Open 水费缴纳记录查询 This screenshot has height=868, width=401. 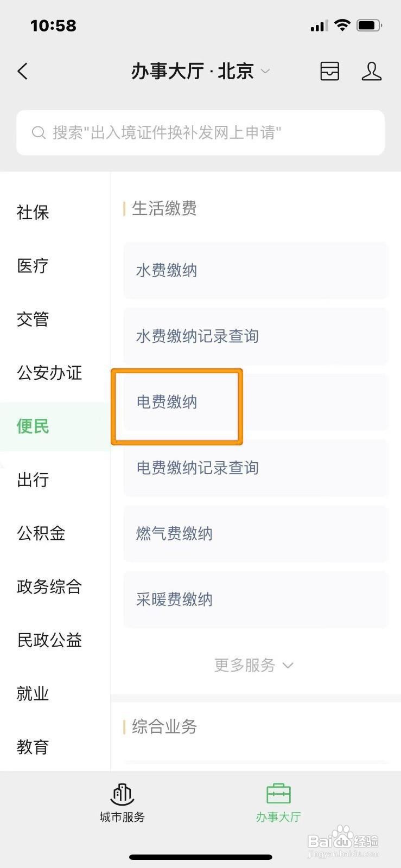[256, 336]
